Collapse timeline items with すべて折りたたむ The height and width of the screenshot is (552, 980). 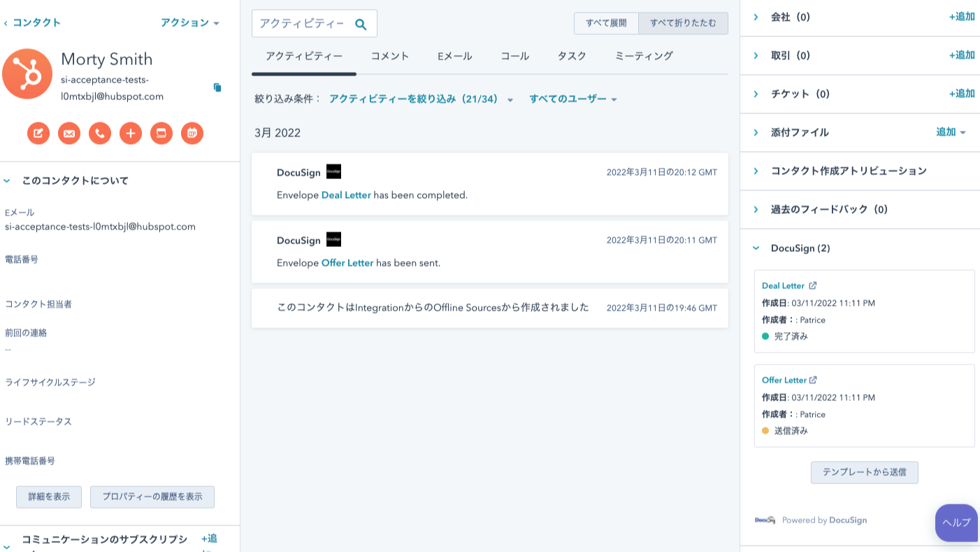coord(683,23)
